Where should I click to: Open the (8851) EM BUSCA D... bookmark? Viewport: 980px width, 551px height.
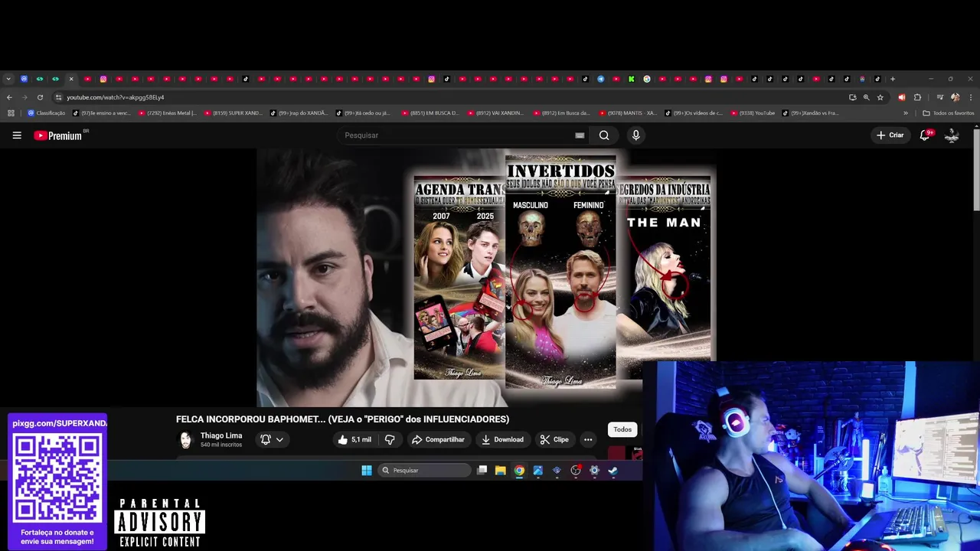pos(430,113)
